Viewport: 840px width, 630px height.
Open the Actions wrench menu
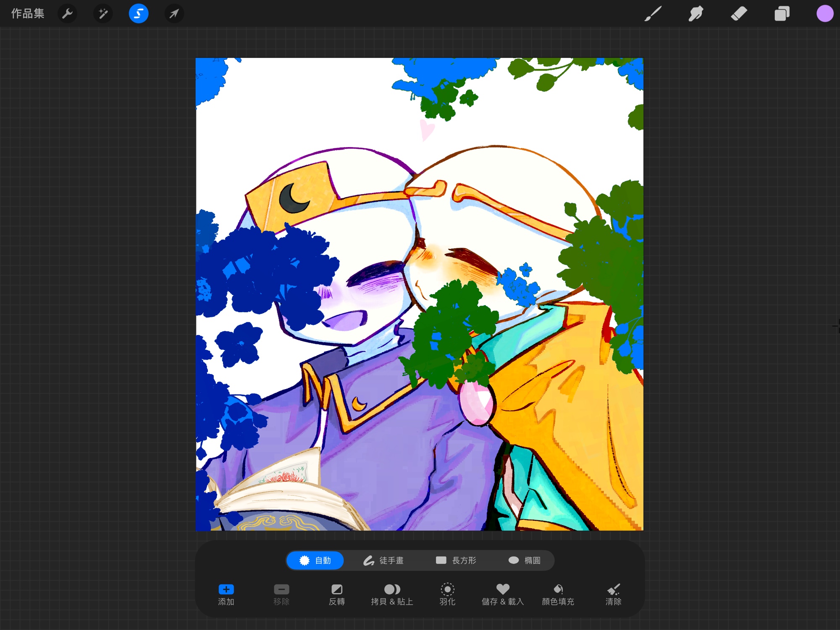click(67, 14)
